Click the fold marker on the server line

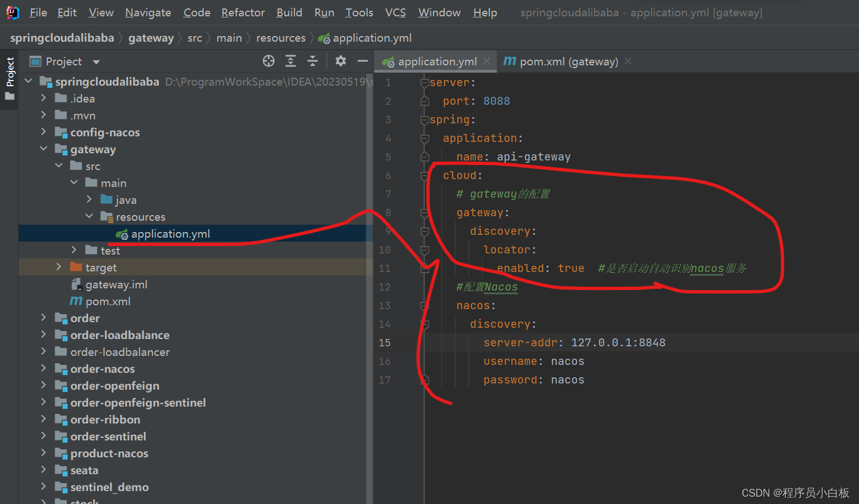(x=425, y=83)
